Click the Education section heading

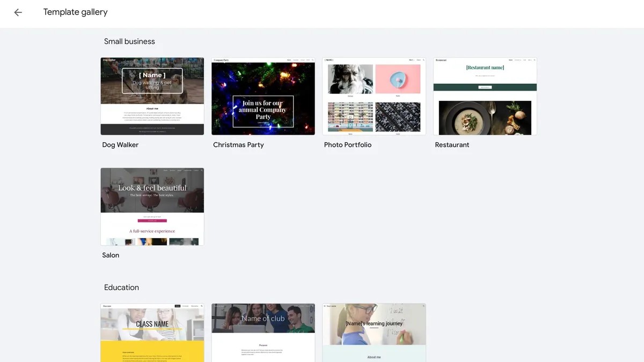click(x=121, y=287)
